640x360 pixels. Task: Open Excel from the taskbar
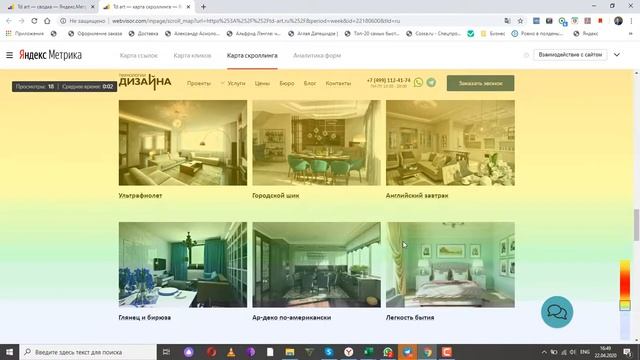point(368,352)
